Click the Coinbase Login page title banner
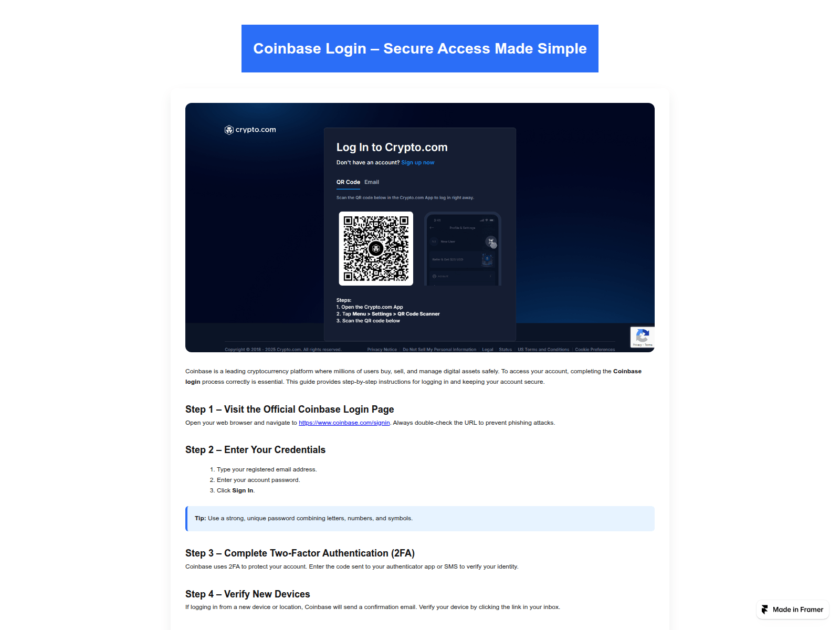The width and height of the screenshot is (840, 630). pos(420,48)
